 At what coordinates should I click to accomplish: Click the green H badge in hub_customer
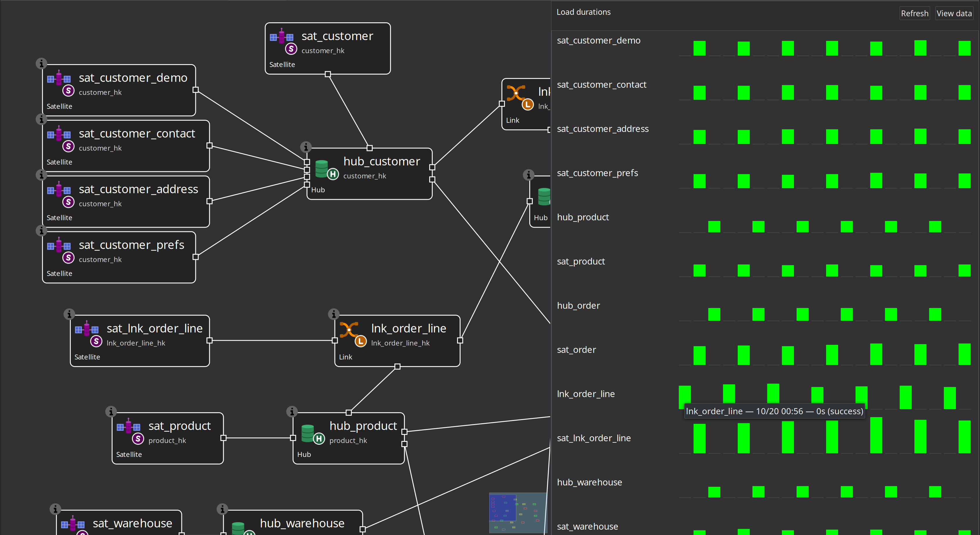tap(333, 174)
